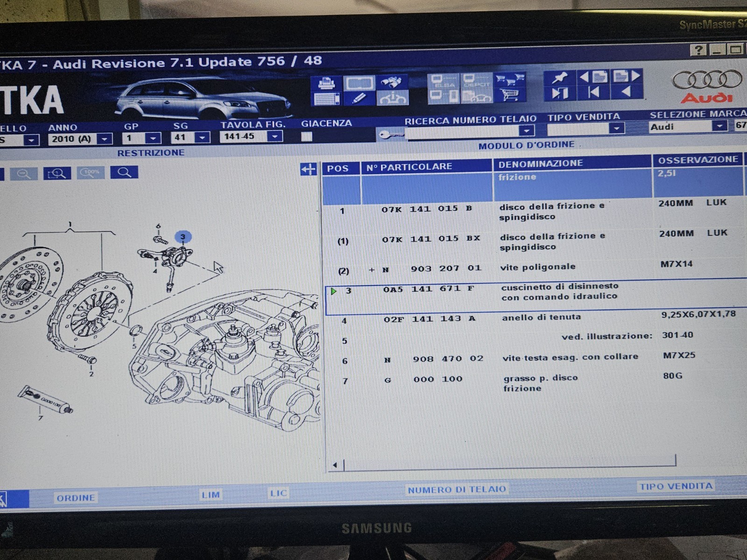Select the zoom-to-area magnifier icon

(57, 174)
